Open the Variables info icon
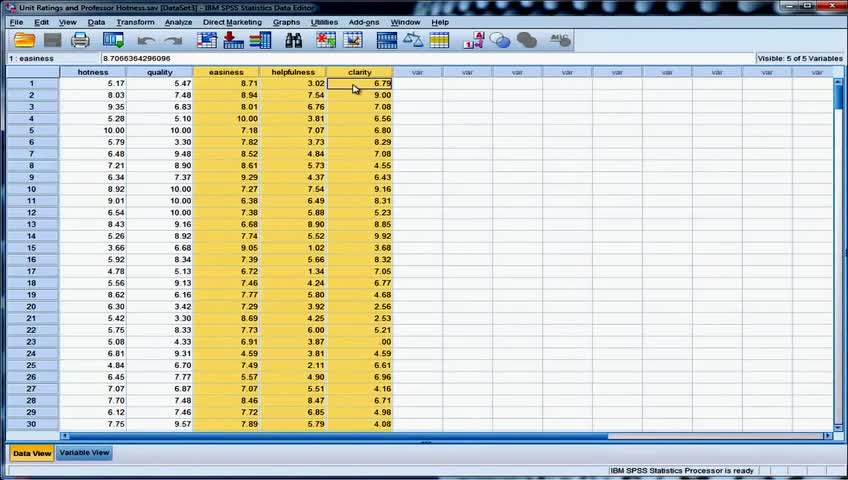Image resolution: width=848 pixels, height=480 pixels. 260,40
